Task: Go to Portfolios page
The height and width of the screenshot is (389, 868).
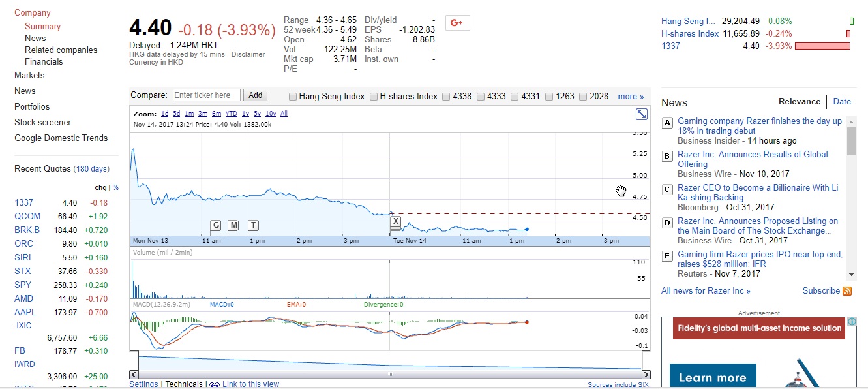Action: point(32,106)
